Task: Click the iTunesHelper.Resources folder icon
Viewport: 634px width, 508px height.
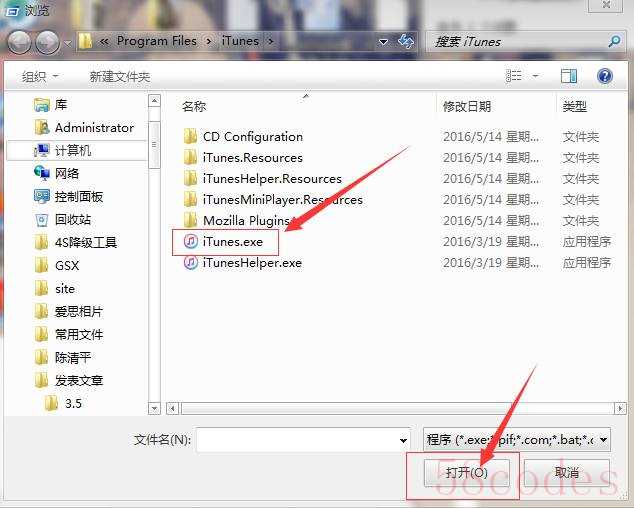Action: (190, 179)
